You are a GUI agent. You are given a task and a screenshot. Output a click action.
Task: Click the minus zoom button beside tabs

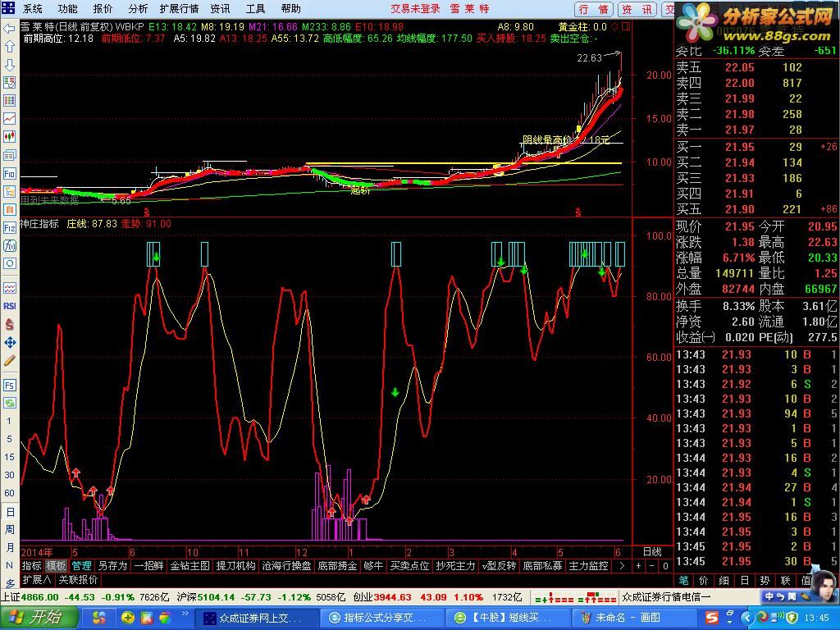coord(652,566)
